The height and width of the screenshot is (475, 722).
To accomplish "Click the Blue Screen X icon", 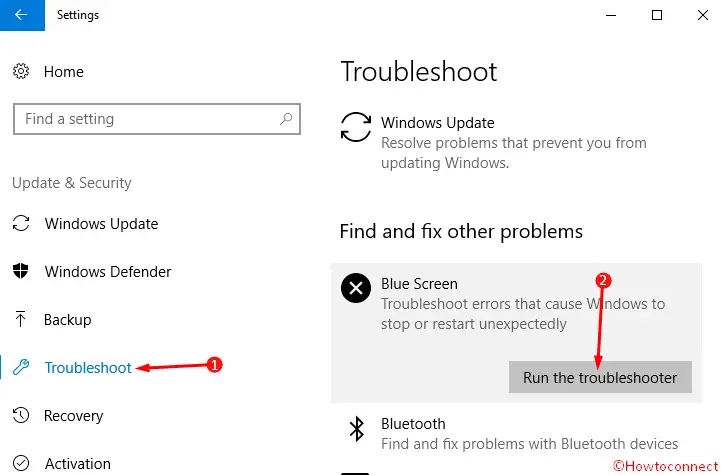I will click(x=355, y=288).
